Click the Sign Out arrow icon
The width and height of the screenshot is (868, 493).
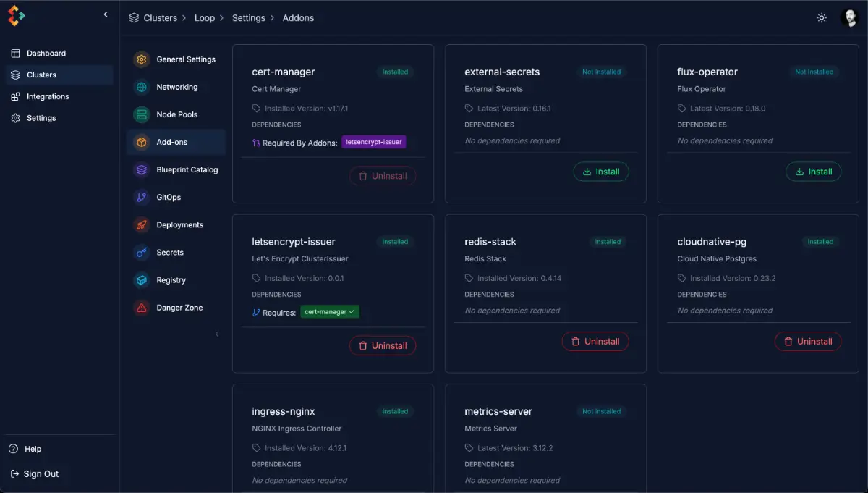(13, 473)
